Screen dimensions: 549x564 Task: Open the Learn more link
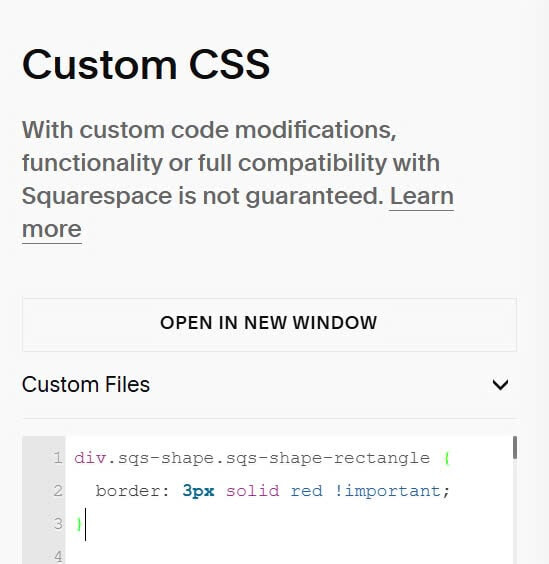[238, 213]
